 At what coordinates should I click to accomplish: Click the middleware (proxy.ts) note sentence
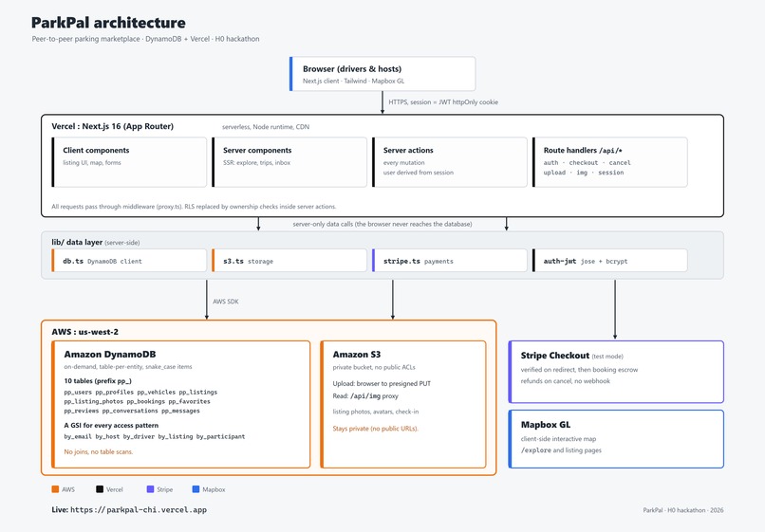click(x=194, y=207)
